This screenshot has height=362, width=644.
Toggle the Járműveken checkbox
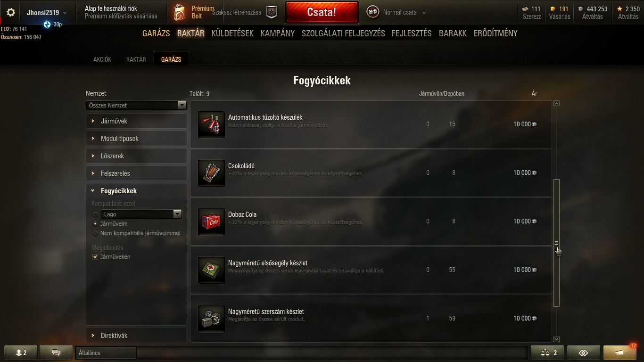(x=95, y=257)
